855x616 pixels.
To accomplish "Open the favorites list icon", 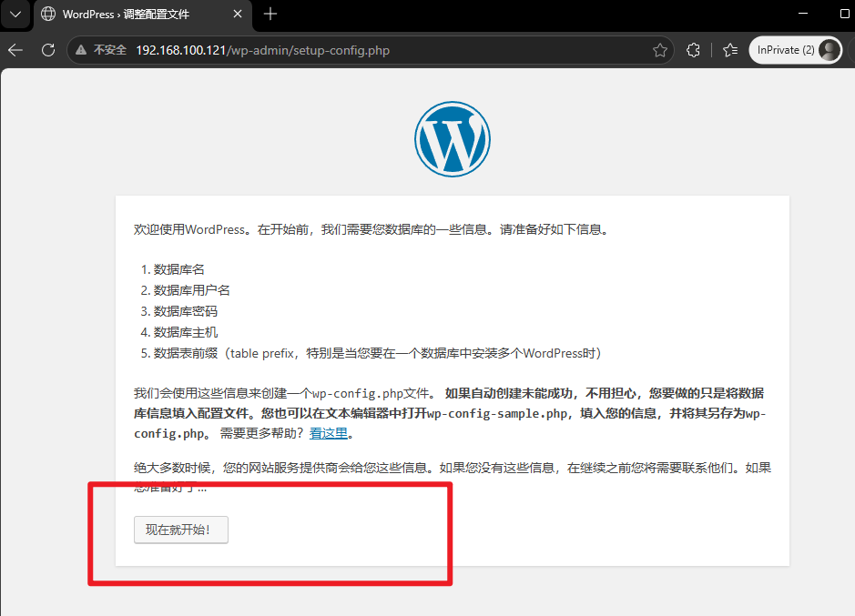I will pos(730,50).
